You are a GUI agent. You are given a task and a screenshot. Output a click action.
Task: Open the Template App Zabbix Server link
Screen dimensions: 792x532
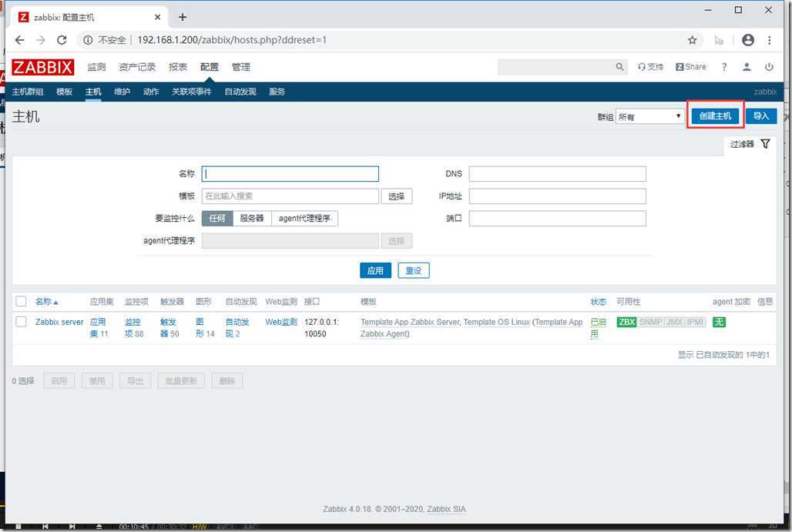click(x=410, y=322)
